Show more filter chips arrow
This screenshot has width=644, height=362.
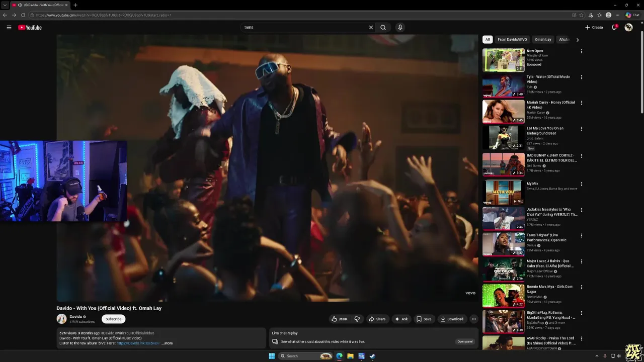click(x=577, y=40)
